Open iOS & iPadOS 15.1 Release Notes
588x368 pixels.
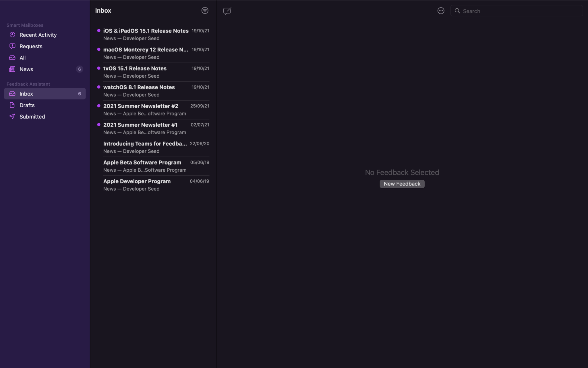click(x=153, y=34)
